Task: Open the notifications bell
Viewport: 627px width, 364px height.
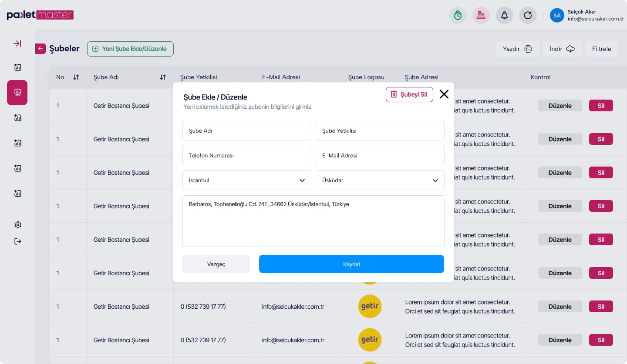Action: pos(504,16)
